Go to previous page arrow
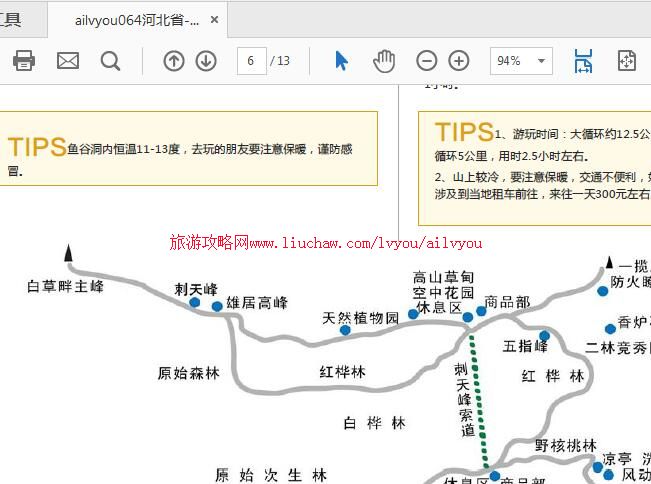 174,61
